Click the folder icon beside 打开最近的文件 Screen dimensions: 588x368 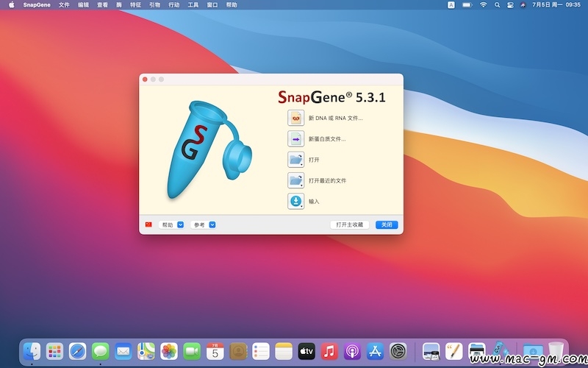coord(296,180)
